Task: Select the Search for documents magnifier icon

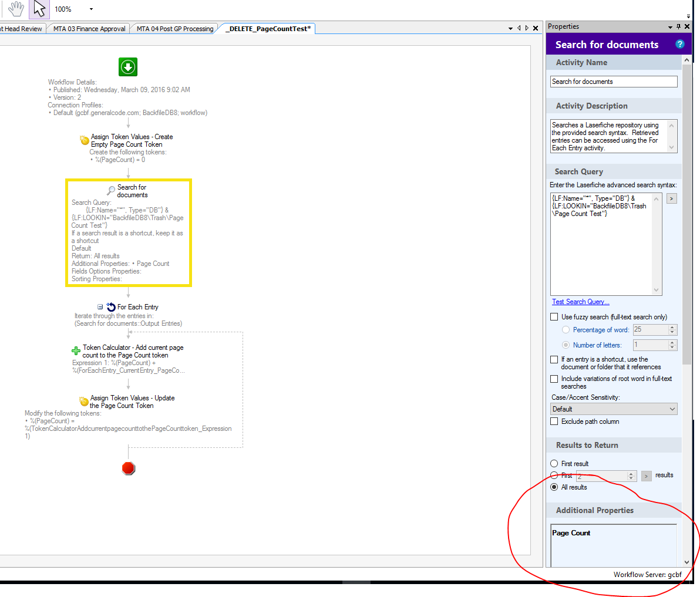Action: point(110,191)
